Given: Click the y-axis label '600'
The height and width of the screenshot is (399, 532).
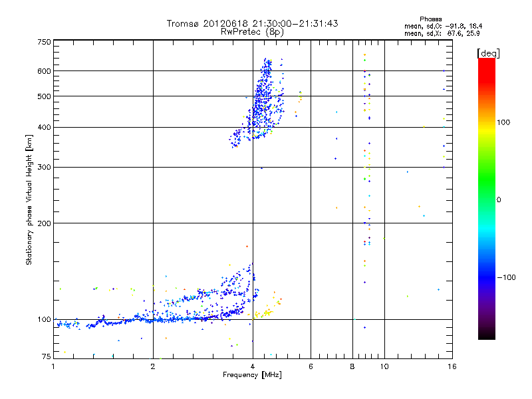Looking at the screenshot, I should tap(45, 71).
